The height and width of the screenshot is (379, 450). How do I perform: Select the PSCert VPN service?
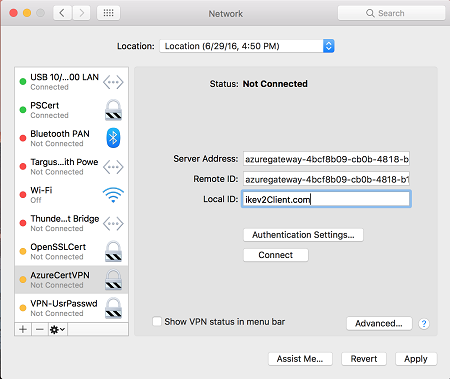pyautogui.click(x=72, y=110)
